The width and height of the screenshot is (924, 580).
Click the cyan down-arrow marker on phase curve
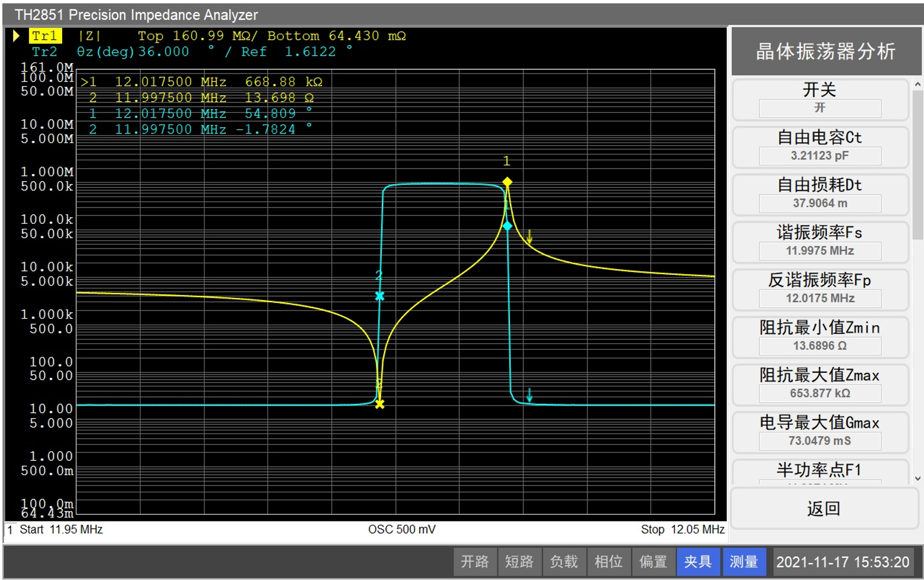point(529,395)
